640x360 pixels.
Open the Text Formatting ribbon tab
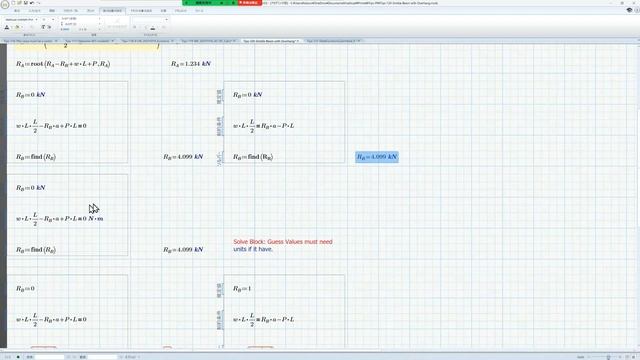click(141, 11)
